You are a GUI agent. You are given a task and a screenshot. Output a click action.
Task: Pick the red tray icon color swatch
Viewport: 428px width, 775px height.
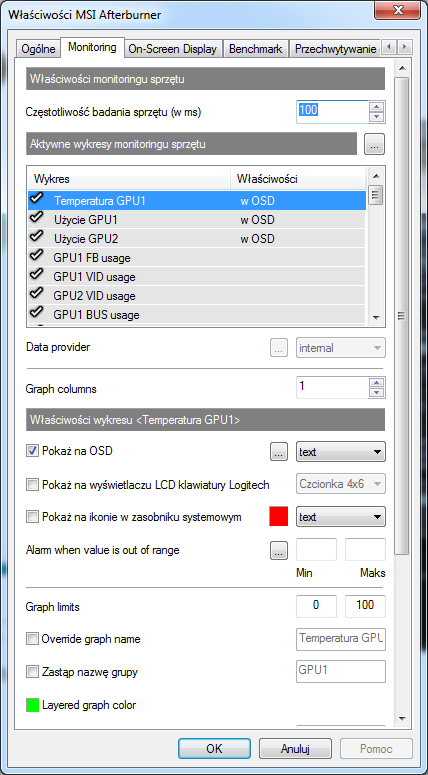tap(279, 517)
